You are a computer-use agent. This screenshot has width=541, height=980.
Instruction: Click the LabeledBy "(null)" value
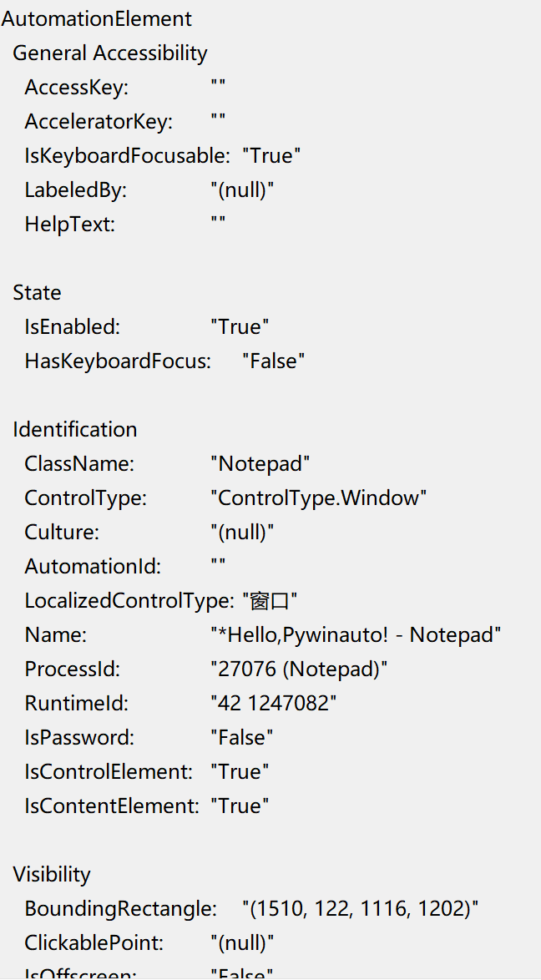point(243,190)
